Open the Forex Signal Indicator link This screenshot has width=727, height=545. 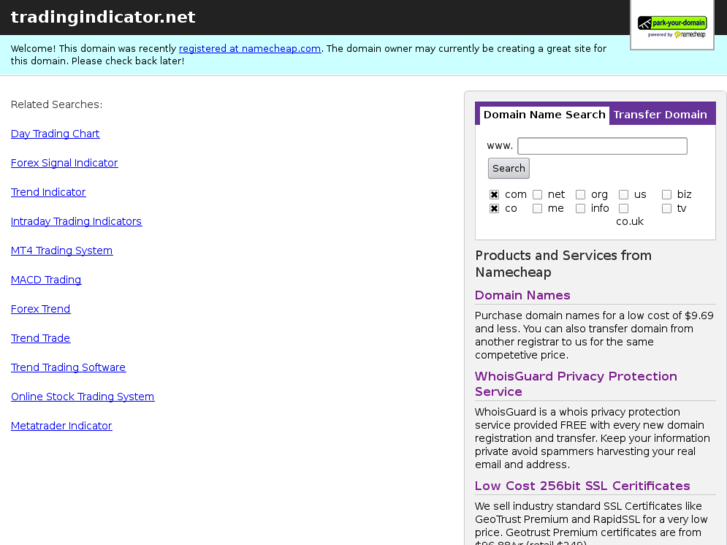(x=64, y=163)
